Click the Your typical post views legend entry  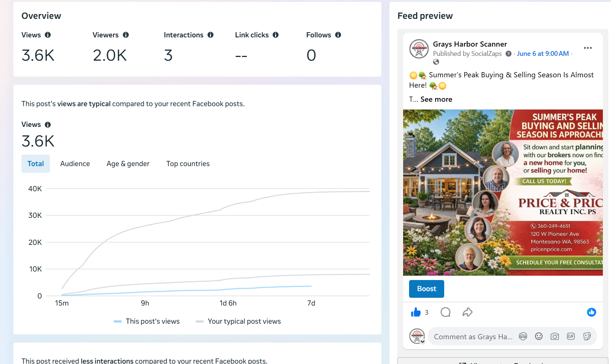tap(238, 321)
